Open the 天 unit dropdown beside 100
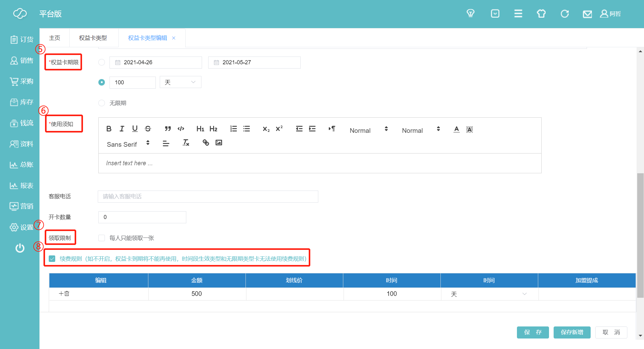The width and height of the screenshot is (644, 349). [180, 82]
